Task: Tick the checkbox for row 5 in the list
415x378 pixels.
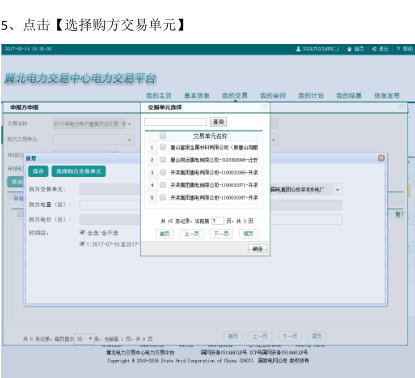Action: pos(163,197)
